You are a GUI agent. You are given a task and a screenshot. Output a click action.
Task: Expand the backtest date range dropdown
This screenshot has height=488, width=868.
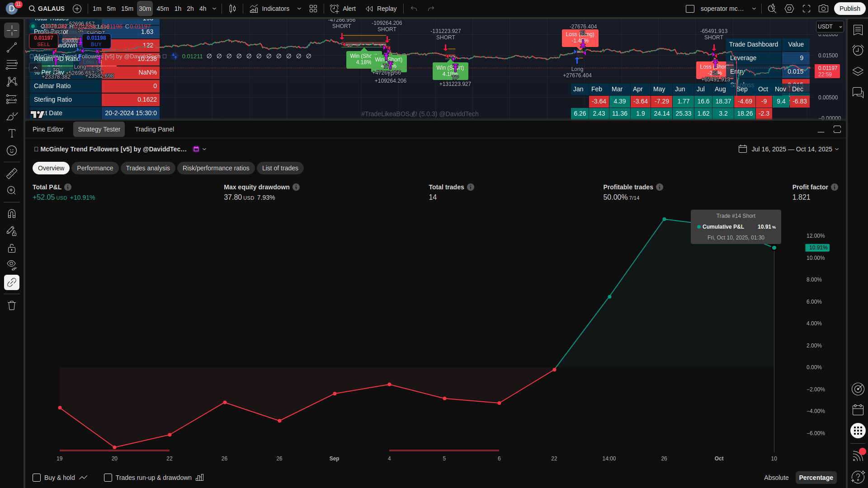(795, 149)
